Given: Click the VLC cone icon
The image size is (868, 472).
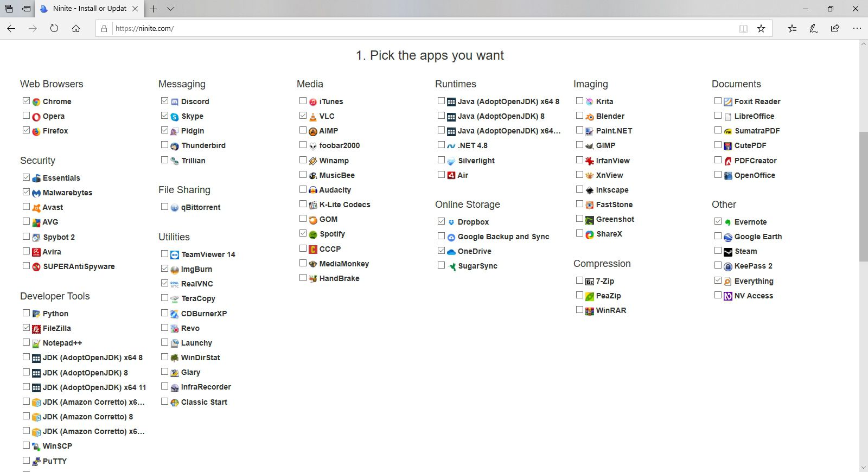Looking at the screenshot, I should click(x=312, y=117).
